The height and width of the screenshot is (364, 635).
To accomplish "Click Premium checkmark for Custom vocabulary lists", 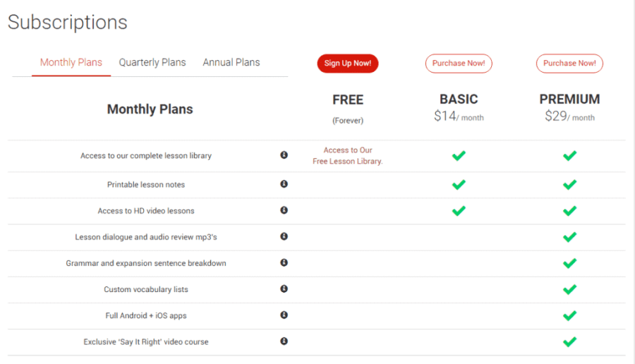I will [x=569, y=289].
